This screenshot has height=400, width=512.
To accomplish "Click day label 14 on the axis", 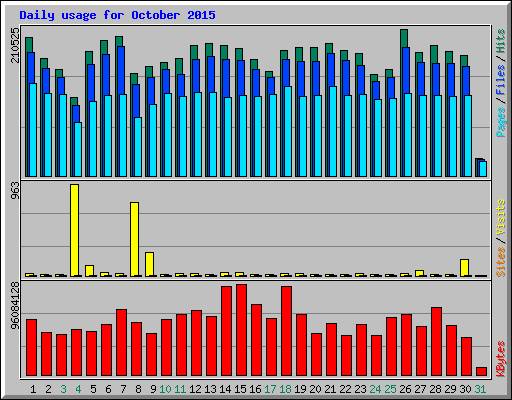I will pyautogui.click(x=225, y=389).
